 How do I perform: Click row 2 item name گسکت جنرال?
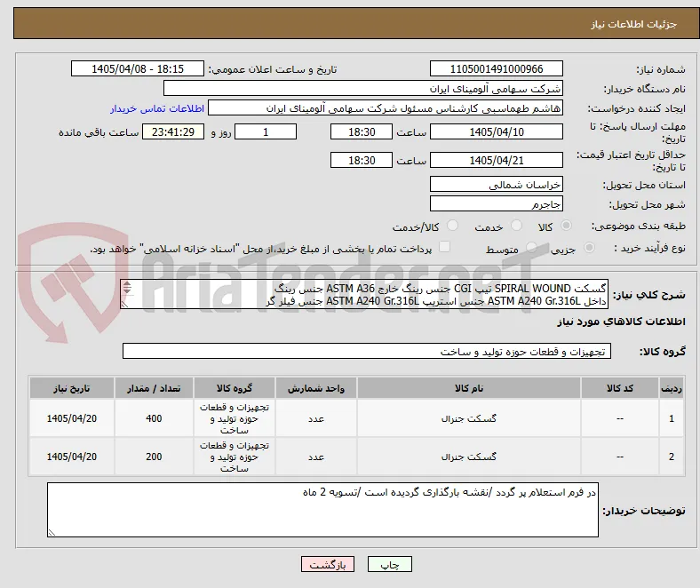pos(469,457)
